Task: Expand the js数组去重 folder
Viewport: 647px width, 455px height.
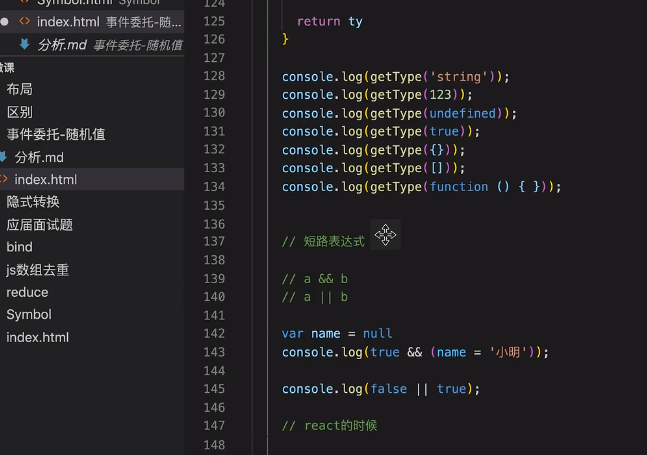Action: click(x=37, y=270)
